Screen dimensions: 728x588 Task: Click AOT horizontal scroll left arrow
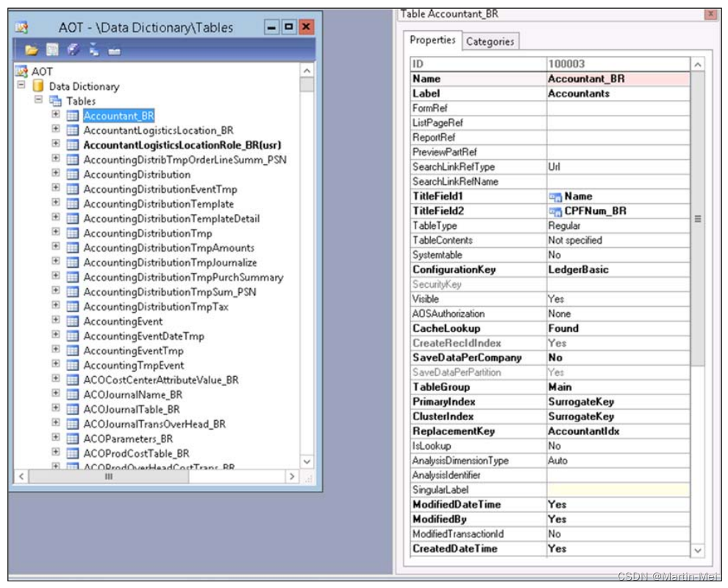(x=21, y=476)
